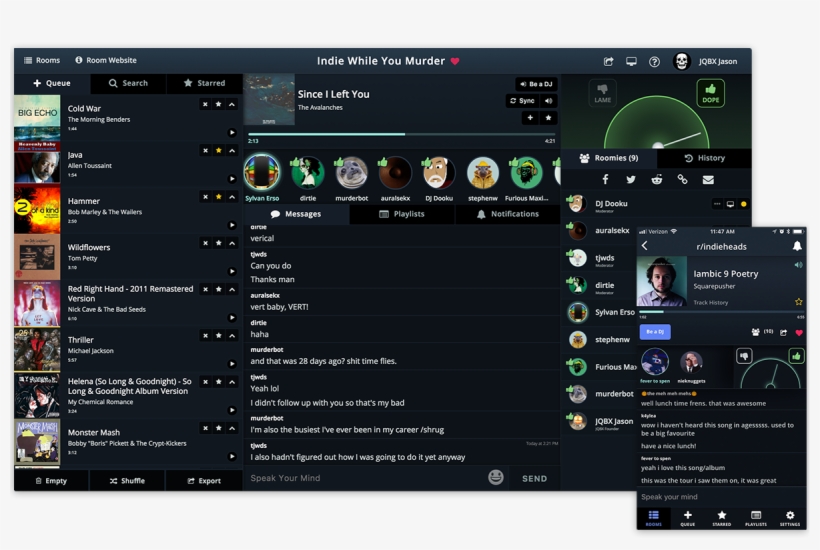Click the Be a DJ button
Viewport: 820px width, 550px height.
[x=536, y=84]
